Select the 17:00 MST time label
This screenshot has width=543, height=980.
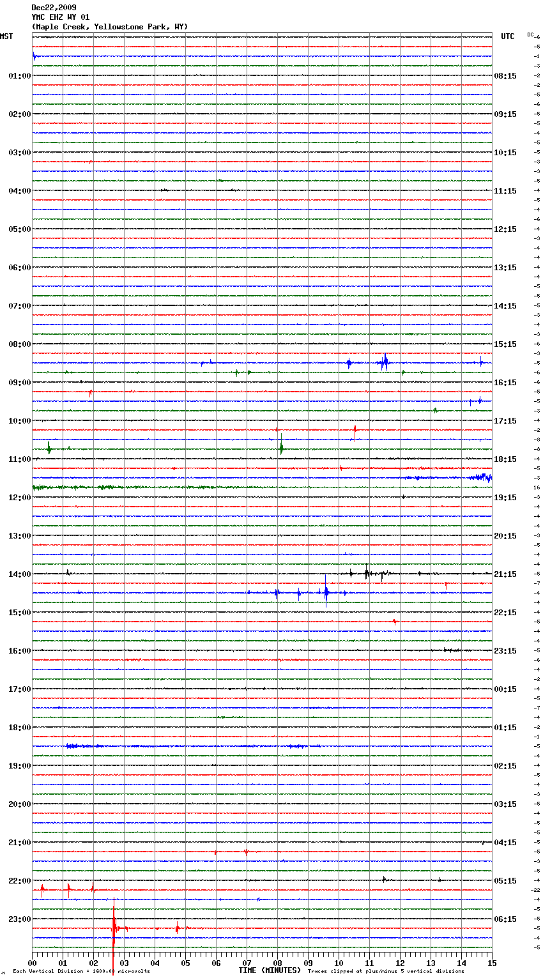pyautogui.click(x=20, y=689)
